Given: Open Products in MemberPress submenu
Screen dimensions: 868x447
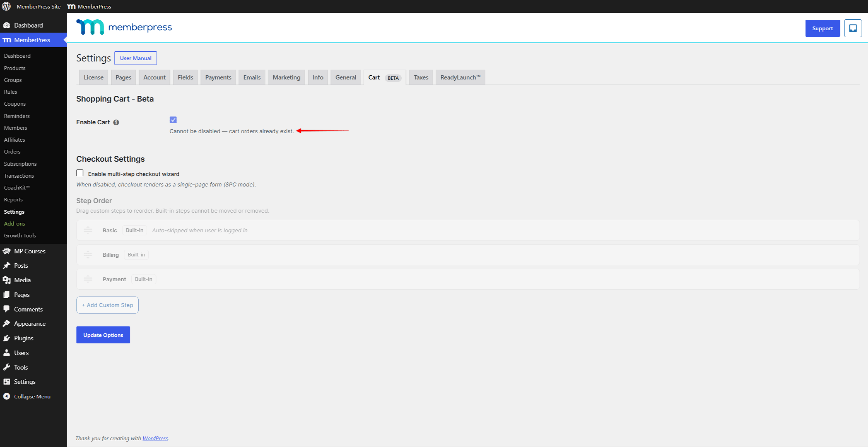Looking at the screenshot, I should (x=15, y=68).
